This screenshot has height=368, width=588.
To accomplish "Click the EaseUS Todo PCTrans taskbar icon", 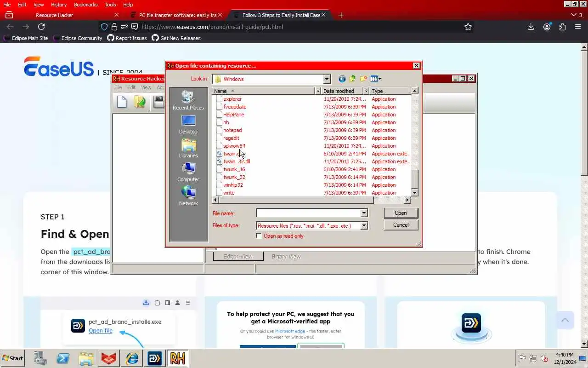I will (155, 358).
